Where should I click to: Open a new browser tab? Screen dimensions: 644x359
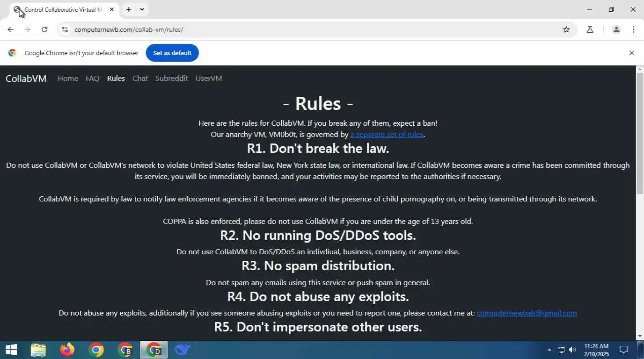[x=129, y=9]
